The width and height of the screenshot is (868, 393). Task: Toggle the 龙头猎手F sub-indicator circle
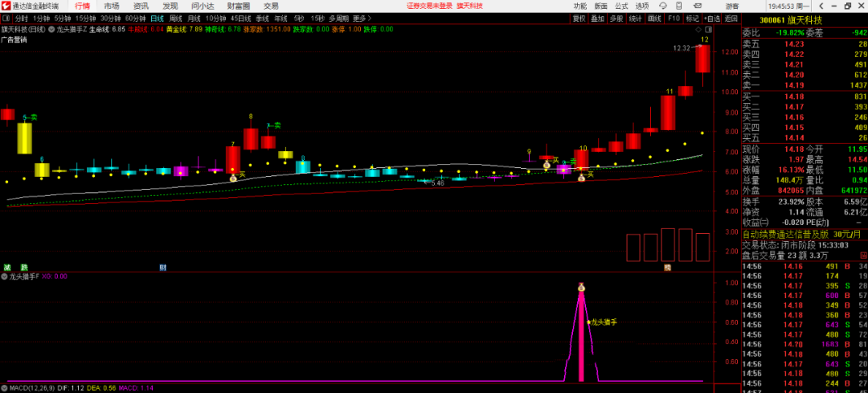tap(4, 276)
